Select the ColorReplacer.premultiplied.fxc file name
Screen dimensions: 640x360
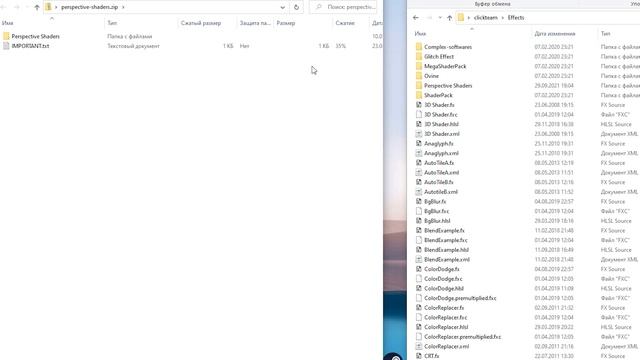click(x=462, y=337)
